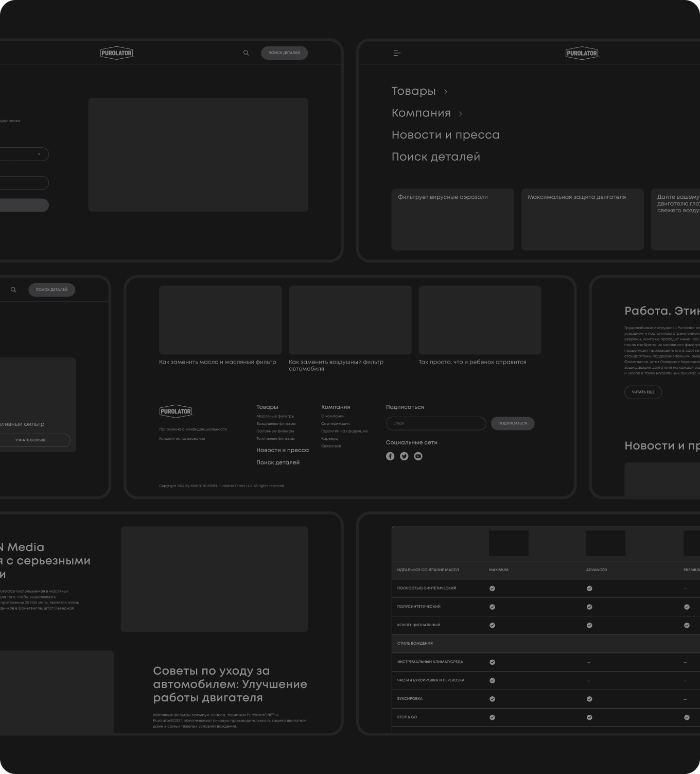700x774 pixels.
Task: Click the search icon in the Узнать больше panel
Action: pyautogui.click(x=13, y=290)
